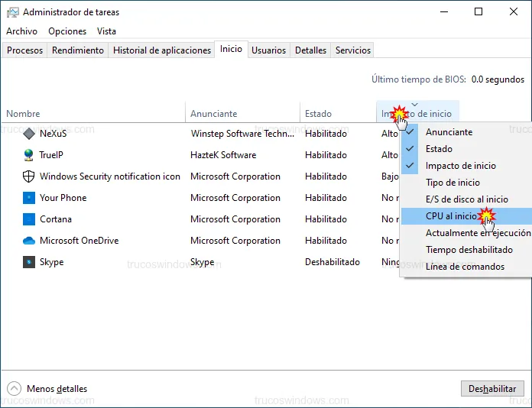532x408 pixels.
Task: Select Línea de comandos in context menu
Action: pyautogui.click(x=465, y=267)
